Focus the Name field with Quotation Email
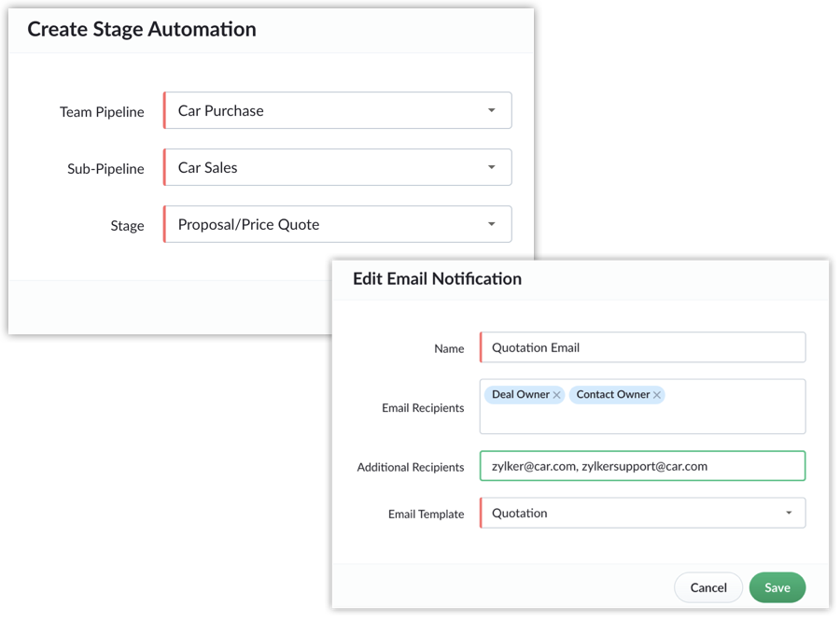 click(x=643, y=347)
